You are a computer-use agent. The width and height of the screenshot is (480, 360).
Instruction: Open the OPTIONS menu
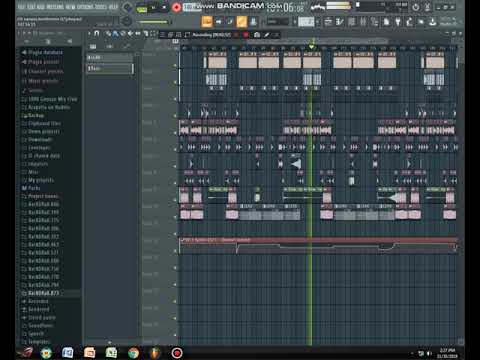[x=86, y=7]
